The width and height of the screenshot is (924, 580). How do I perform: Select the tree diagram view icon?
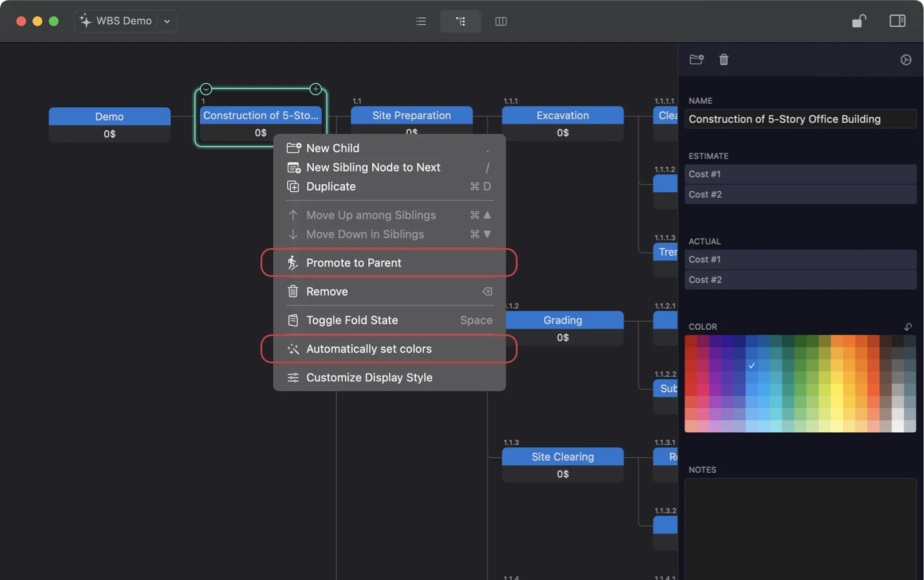point(460,21)
